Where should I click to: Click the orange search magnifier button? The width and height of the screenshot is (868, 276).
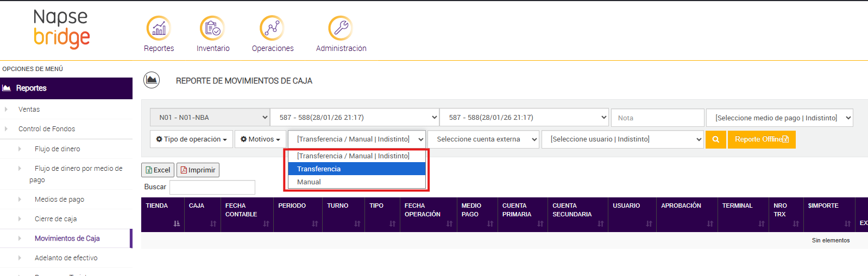pyautogui.click(x=716, y=139)
